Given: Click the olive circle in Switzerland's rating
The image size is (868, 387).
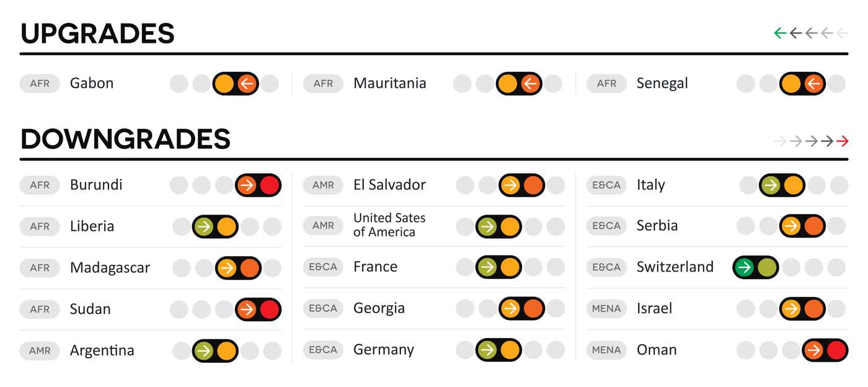Looking at the screenshot, I should point(768,267).
